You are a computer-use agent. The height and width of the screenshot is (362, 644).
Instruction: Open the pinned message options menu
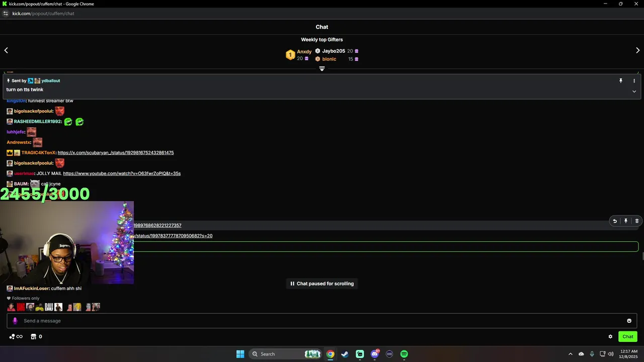634,81
